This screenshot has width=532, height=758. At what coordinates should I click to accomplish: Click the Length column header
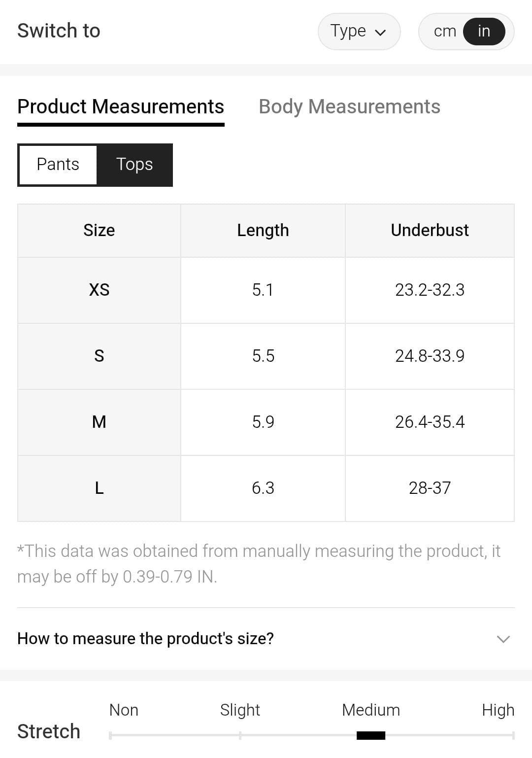[x=263, y=231]
